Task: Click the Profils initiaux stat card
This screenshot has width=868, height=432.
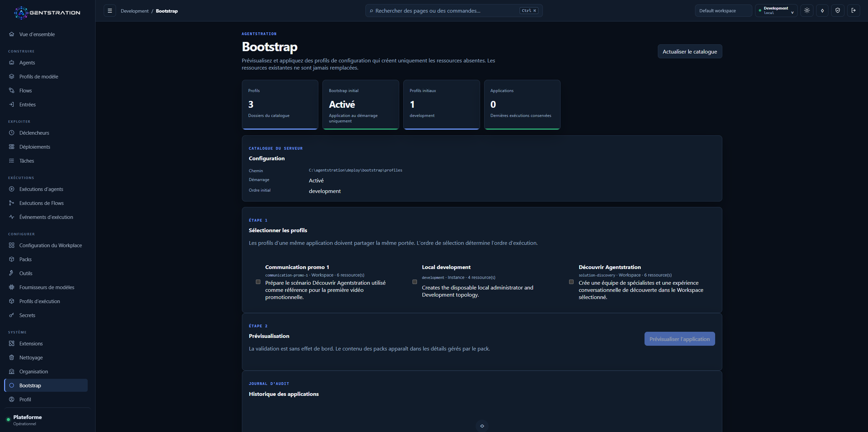Action: pos(442,105)
